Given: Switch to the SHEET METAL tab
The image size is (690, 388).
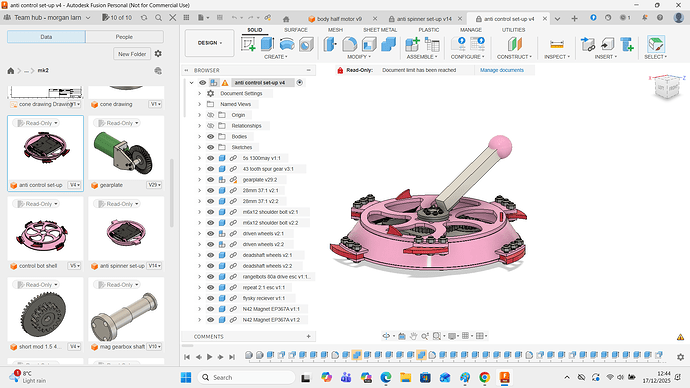Looking at the screenshot, I should [x=380, y=30].
